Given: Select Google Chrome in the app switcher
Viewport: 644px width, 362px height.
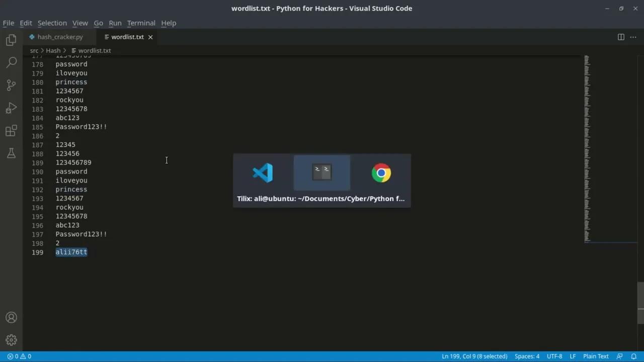Looking at the screenshot, I should tap(381, 172).
